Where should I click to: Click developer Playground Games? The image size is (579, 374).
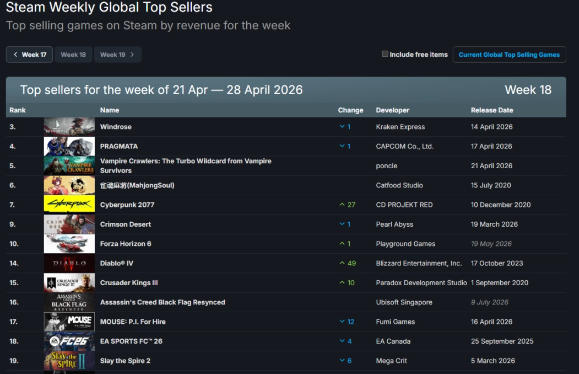click(x=405, y=244)
